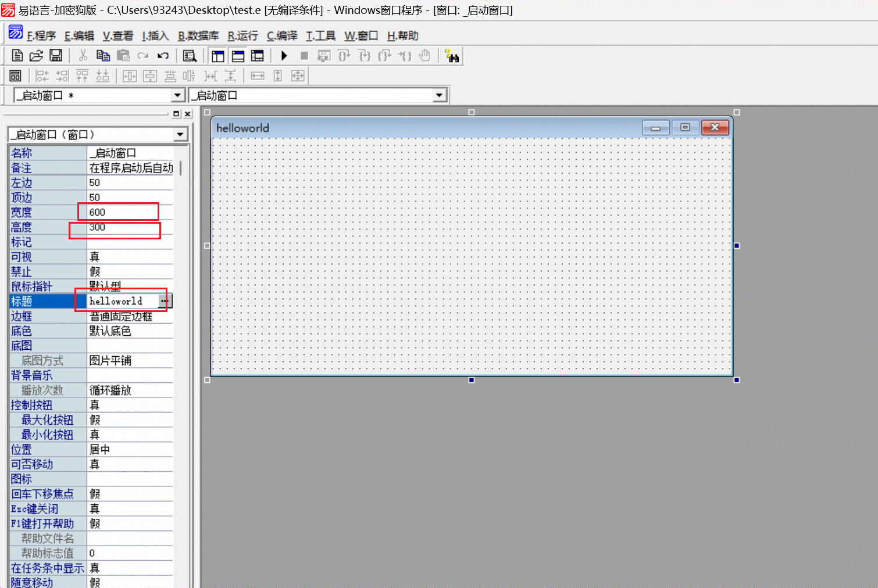The image size is (878, 588).
Task: Select the 禁止 property value 假
Action: [x=130, y=271]
